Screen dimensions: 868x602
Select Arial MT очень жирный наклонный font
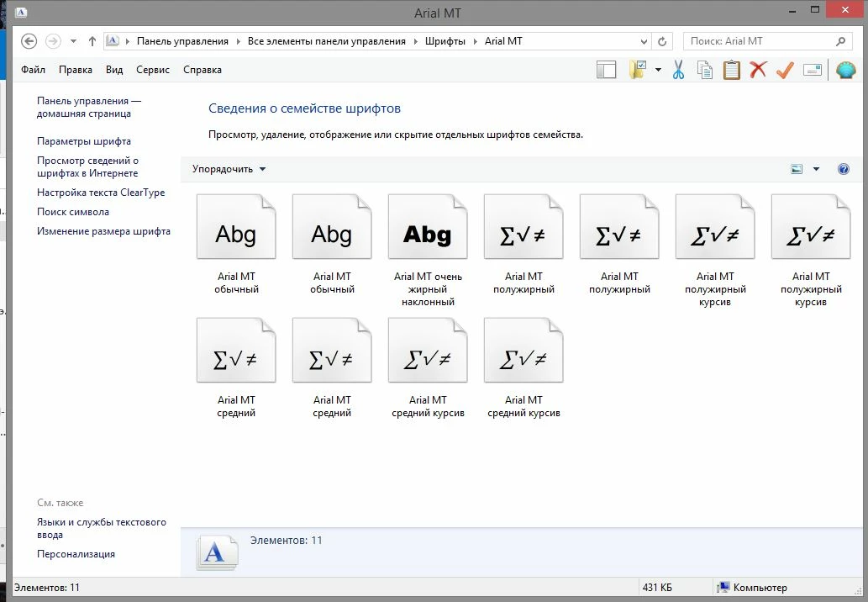click(428, 251)
